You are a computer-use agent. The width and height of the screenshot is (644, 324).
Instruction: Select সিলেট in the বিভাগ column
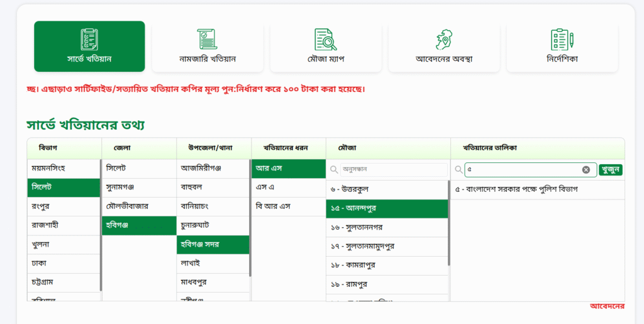64,187
